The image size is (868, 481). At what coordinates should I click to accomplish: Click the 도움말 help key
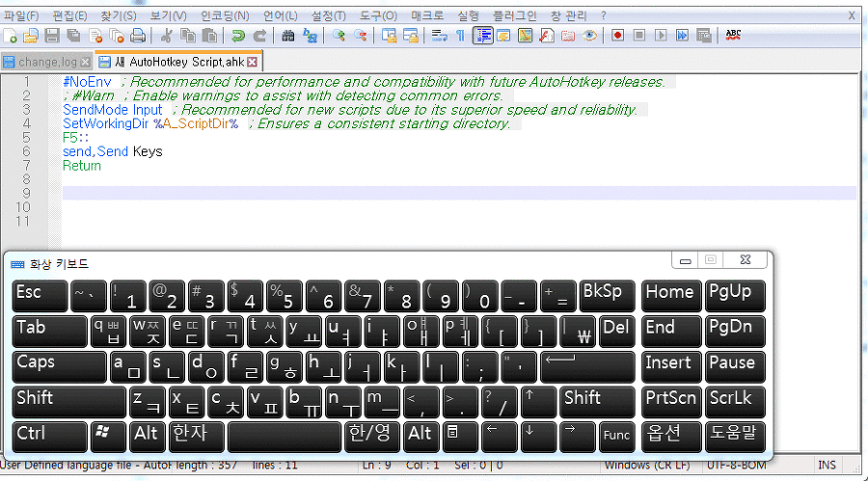(735, 438)
